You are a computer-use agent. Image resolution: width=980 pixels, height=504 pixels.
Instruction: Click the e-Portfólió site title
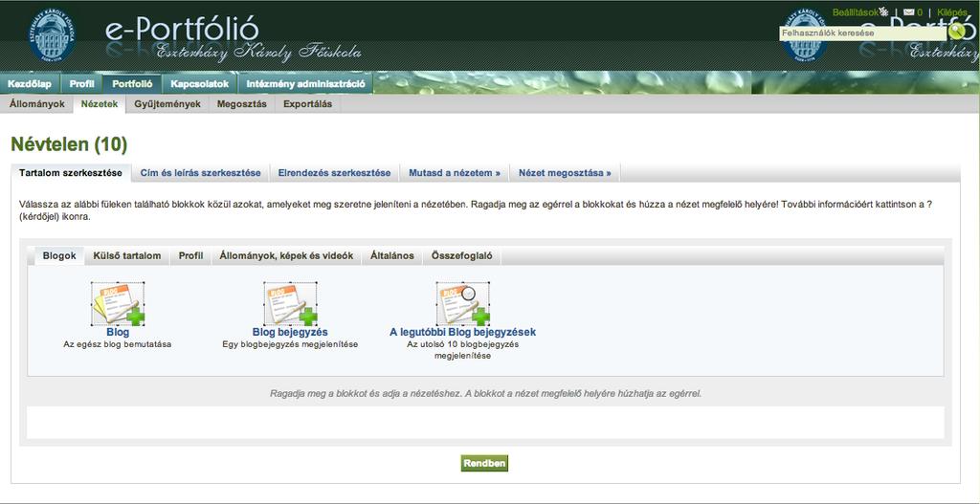coord(182,30)
